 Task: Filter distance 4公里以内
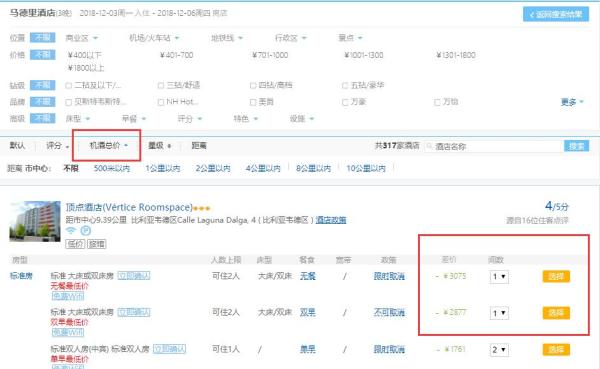[263, 168]
